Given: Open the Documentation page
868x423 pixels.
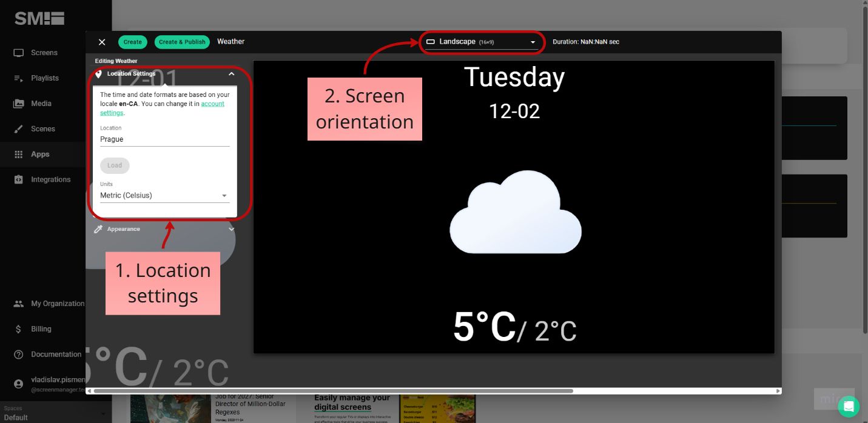Looking at the screenshot, I should click(56, 354).
